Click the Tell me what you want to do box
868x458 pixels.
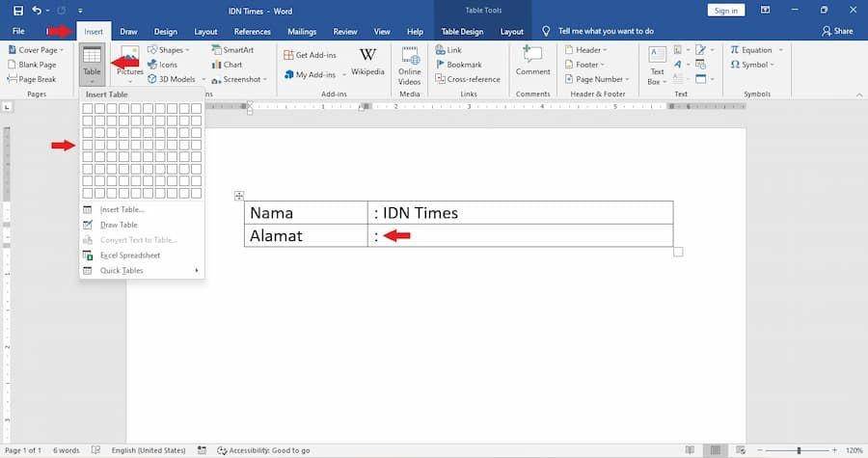[598, 31]
